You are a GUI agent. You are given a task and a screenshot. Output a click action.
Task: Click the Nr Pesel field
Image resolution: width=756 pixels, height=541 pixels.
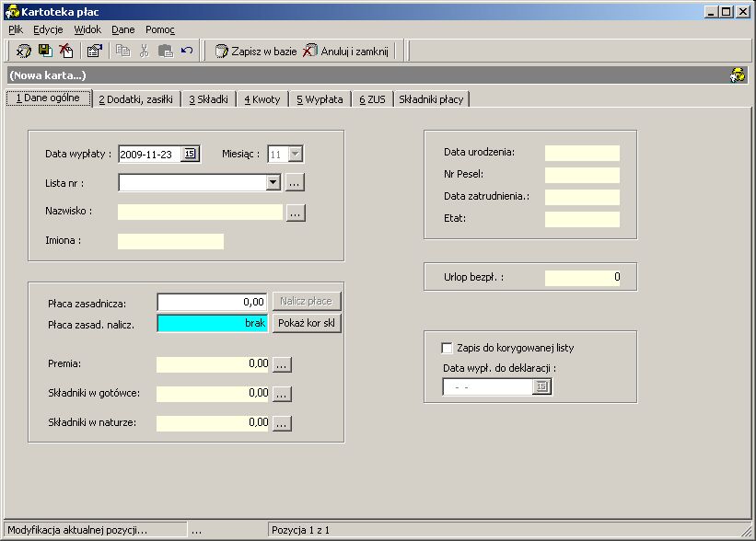tap(582, 175)
